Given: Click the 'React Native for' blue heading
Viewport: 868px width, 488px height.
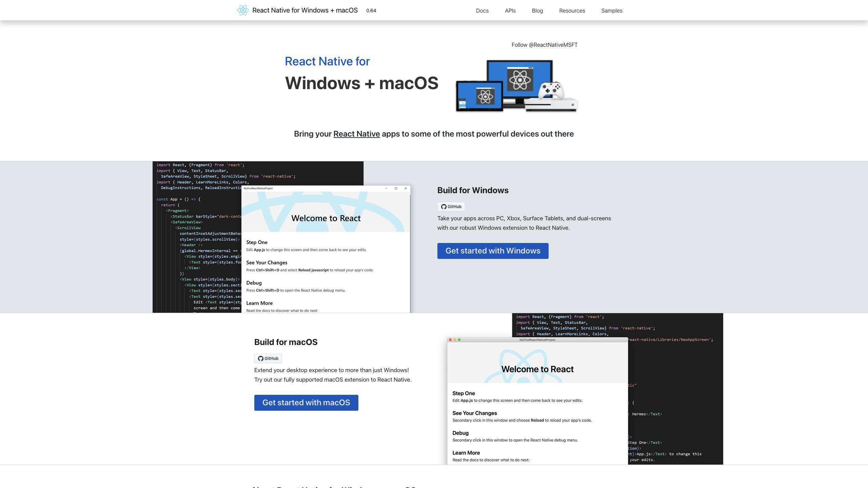Looking at the screenshot, I should [327, 61].
